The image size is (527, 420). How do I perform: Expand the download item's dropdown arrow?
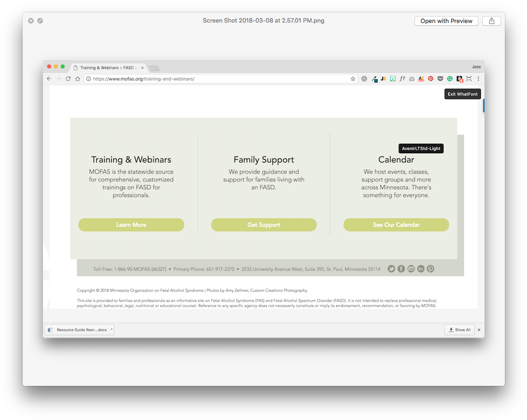pos(112,330)
